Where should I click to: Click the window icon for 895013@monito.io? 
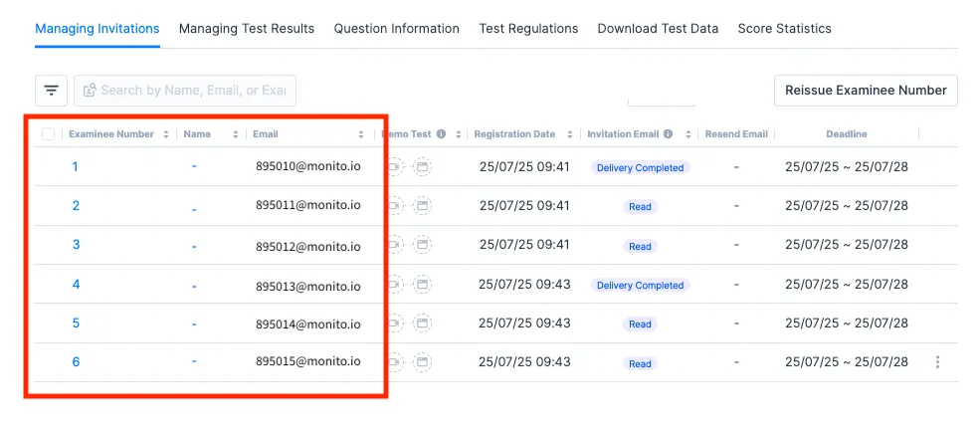(x=423, y=285)
